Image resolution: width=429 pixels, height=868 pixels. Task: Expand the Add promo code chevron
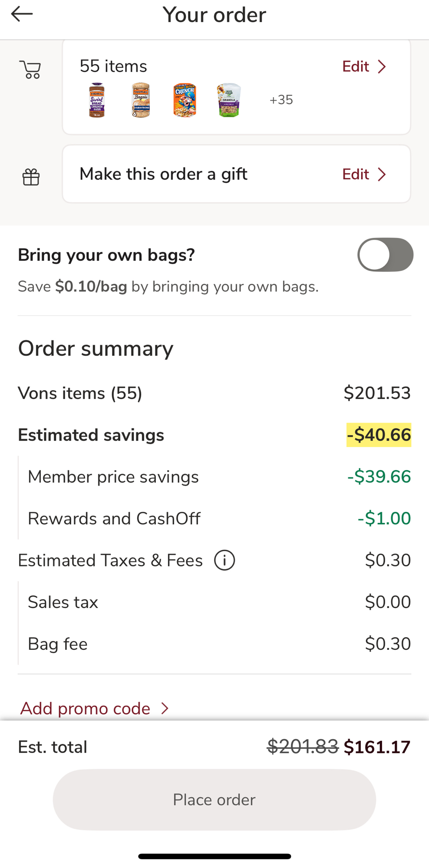coord(165,709)
